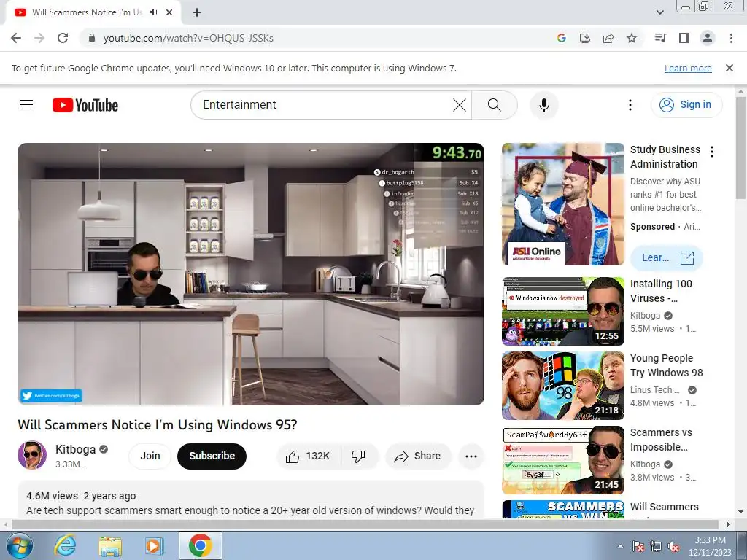Click the Google icon in address bar
The width and height of the screenshot is (747, 560).
[562, 38]
